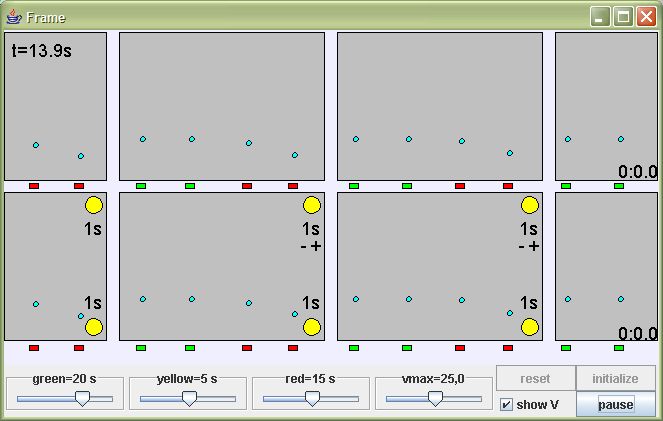Screen dimensions: 663x421
Task: Click the leftmost cyan car in the second top panel
Action: (143, 139)
